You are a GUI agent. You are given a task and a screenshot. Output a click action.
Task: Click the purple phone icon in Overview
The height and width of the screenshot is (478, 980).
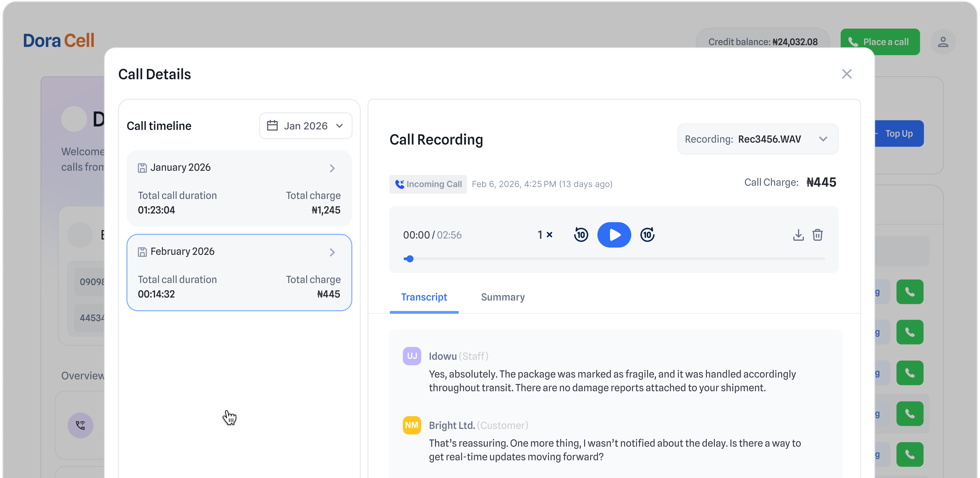(x=81, y=426)
